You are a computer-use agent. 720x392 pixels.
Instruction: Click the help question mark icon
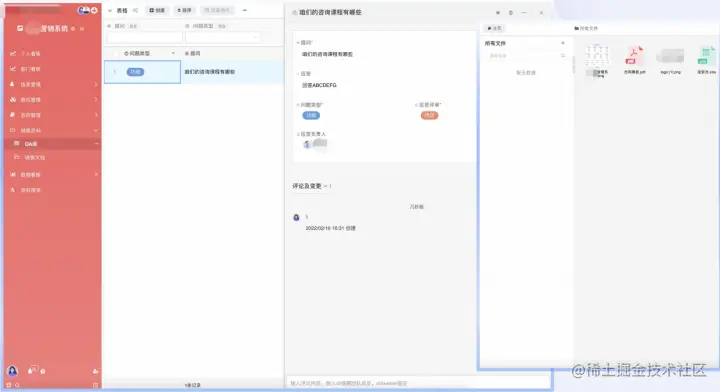[43, 371]
